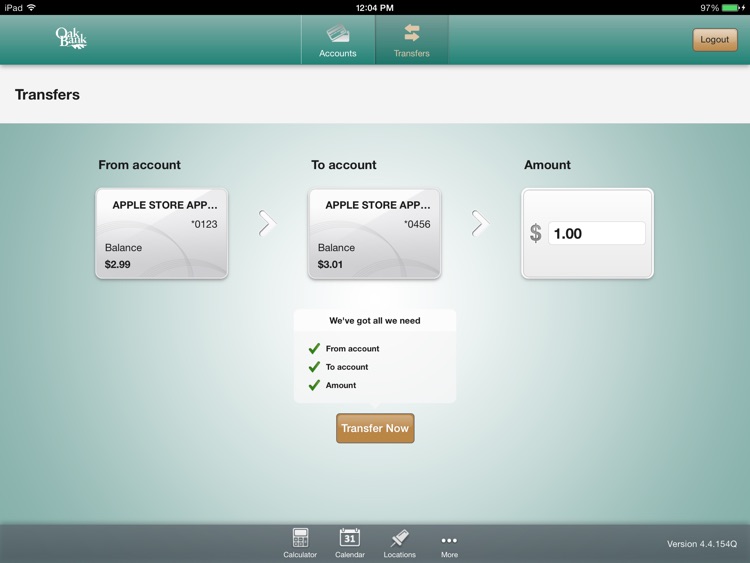Tap the Oak Bank logo
The height and width of the screenshot is (563, 750).
(71, 38)
